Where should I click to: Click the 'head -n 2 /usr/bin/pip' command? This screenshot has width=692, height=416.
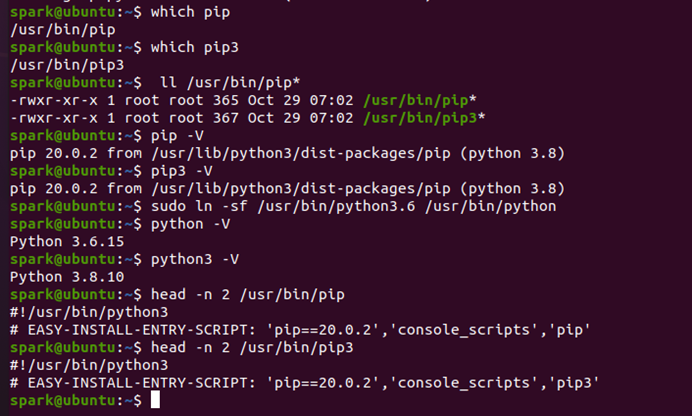pos(248,295)
